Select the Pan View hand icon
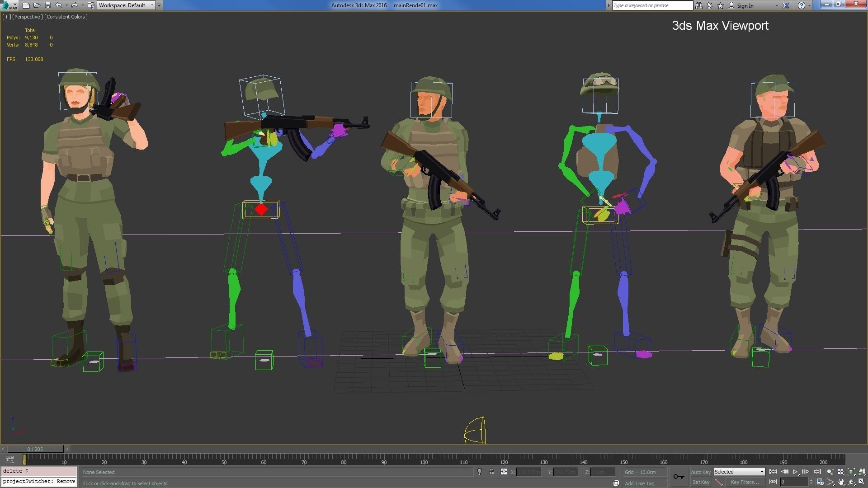The width and height of the screenshot is (868, 488). pyautogui.click(x=841, y=482)
